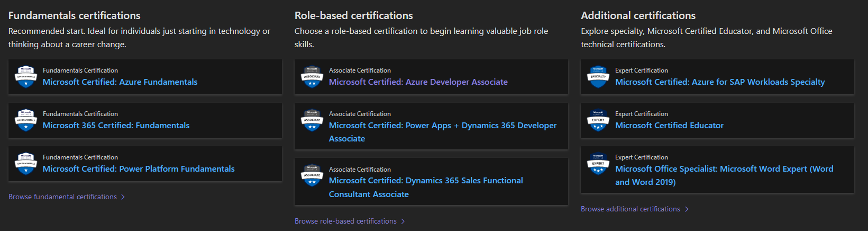The width and height of the screenshot is (868, 231).
Task: Click the 'Choose a role-based certification' description
Action: [x=421, y=38]
